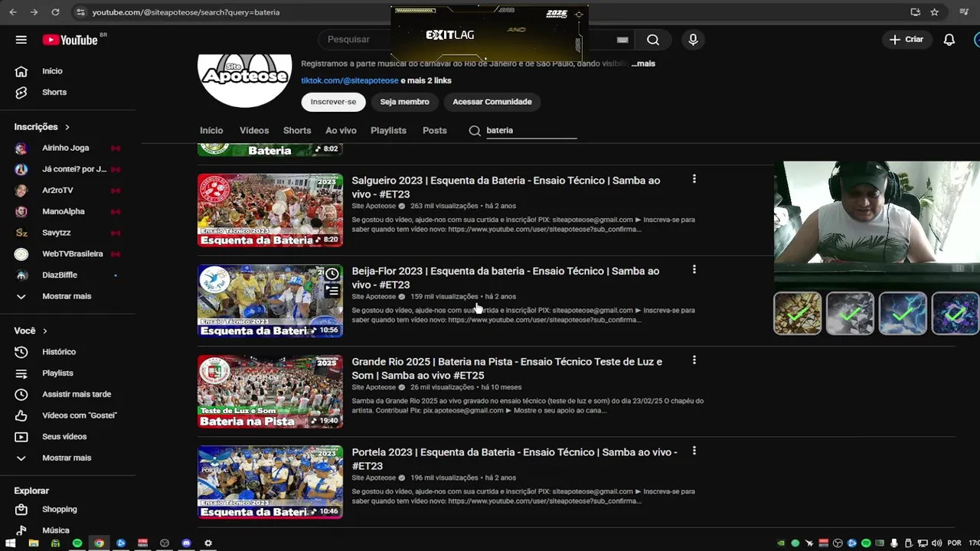The width and height of the screenshot is (980, 551).
Task: Open the Salgueiro 2023 video thumbnail
Action: [270, 210]
